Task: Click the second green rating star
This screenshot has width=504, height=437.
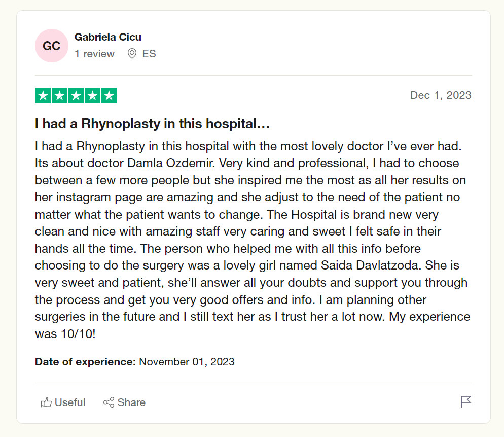Action: pyautogui.click(x=59, y=95)
